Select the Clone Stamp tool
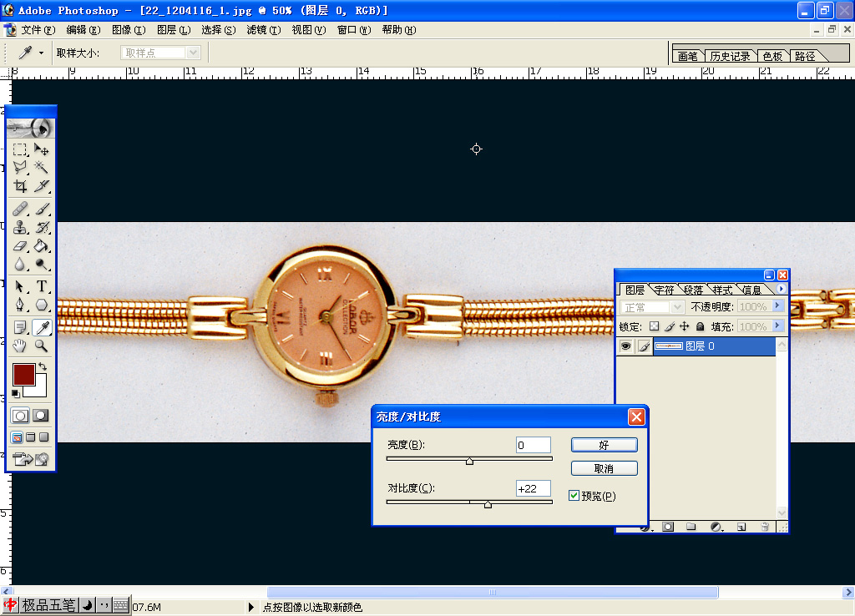 coord(20,227)
